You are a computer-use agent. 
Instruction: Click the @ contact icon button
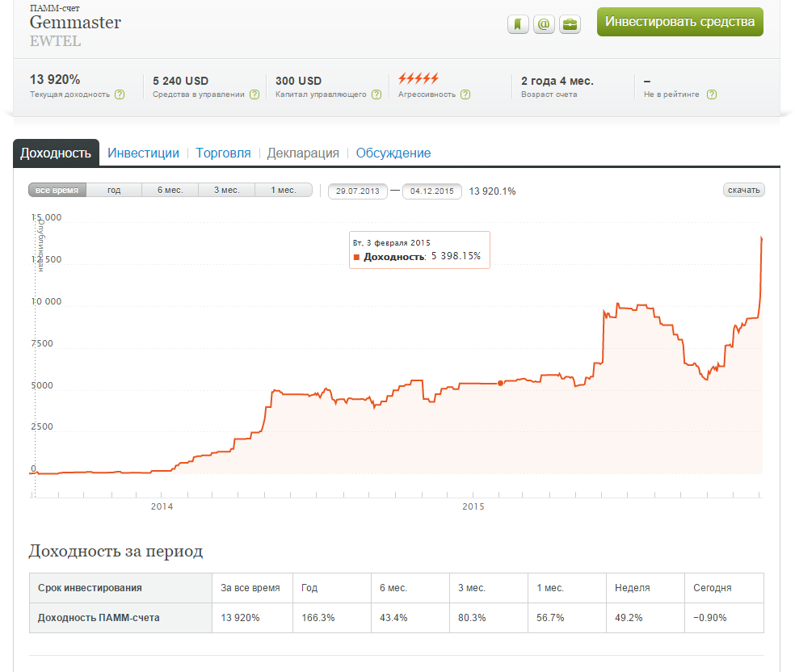(x=544, y=24)
